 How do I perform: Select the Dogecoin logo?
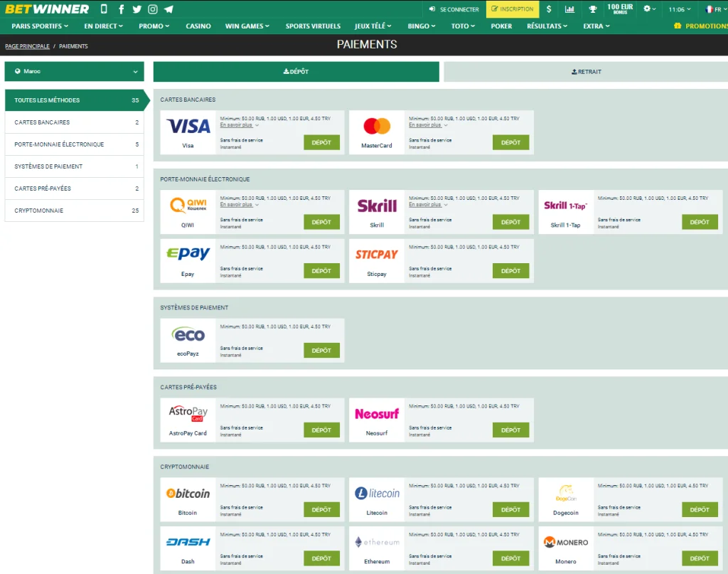tap(566, 493)
